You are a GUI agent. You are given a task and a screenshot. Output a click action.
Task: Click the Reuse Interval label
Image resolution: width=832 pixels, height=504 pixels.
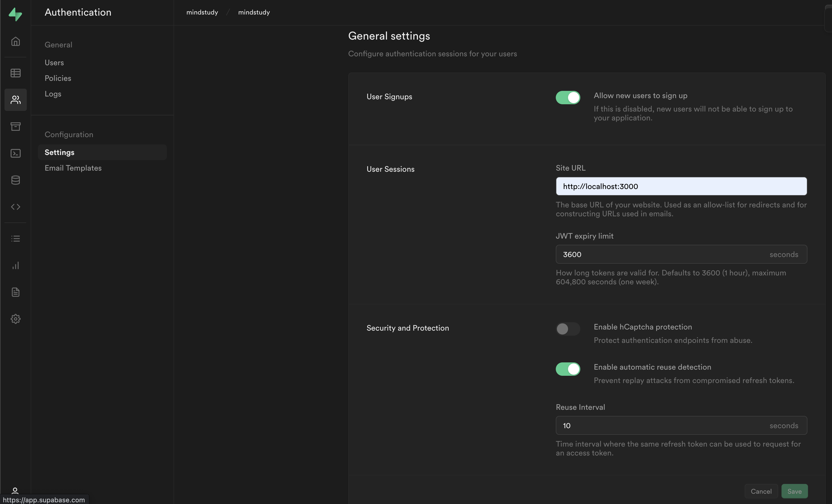pyautogui.click(x=580, y=407)
